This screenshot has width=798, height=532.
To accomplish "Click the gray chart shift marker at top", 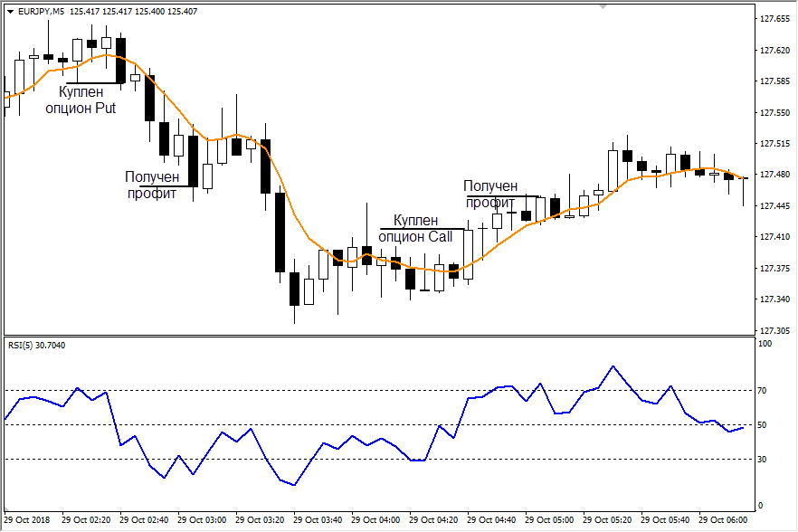I will pos(601,7).
